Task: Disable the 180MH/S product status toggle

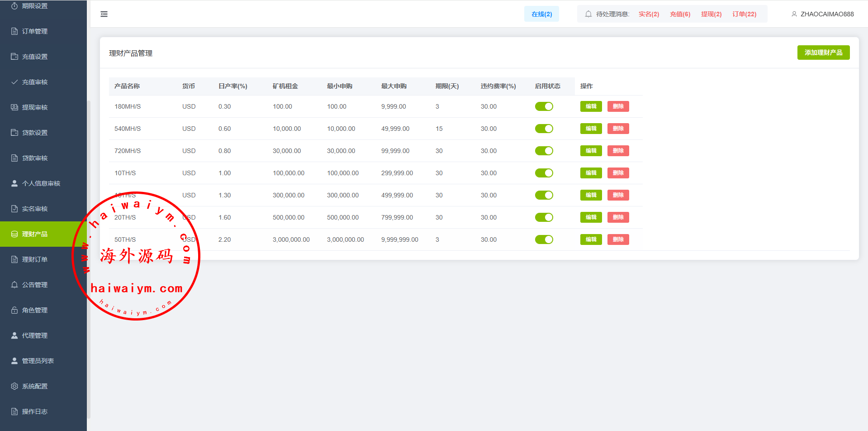Action: point(544,106)
